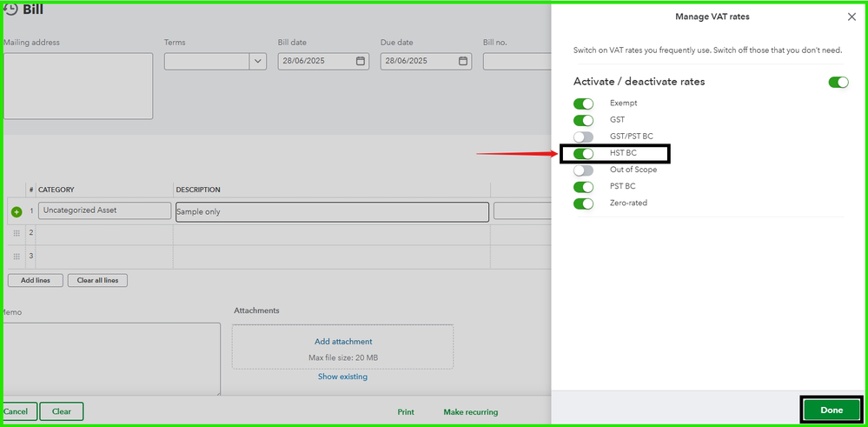Switch off the Exempt rate

coord(584,103)
